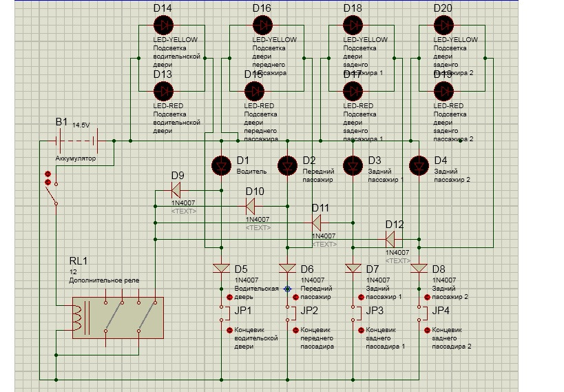The height and width of the screenshot is (392, 564).
Task: Click the 14.5V battery value
Action: coord(81,125)
